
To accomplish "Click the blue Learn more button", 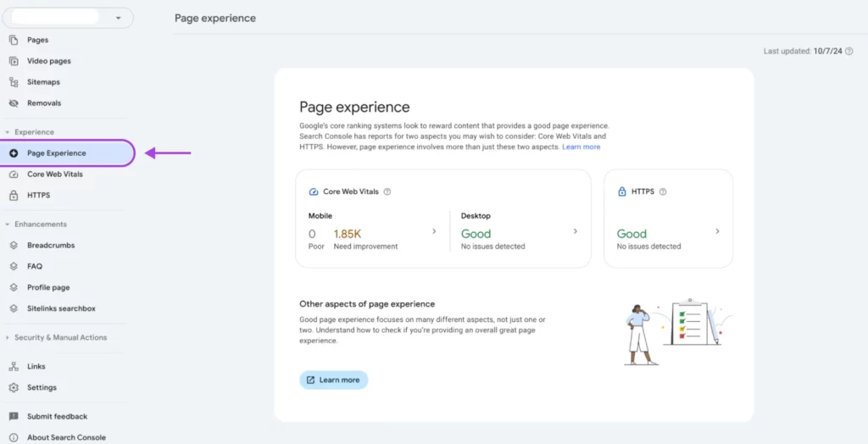I will (333, 380).
